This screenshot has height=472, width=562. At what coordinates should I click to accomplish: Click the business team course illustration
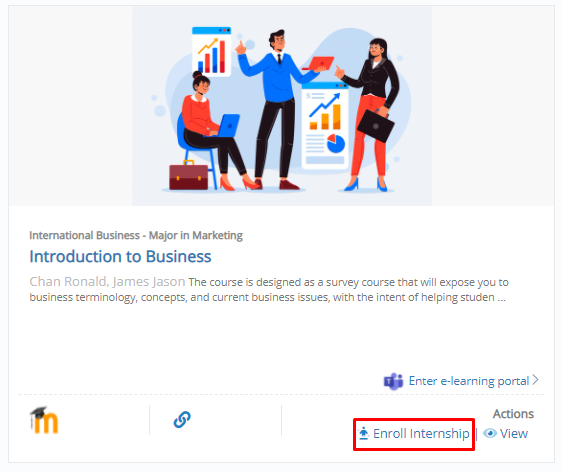[282, 106]
